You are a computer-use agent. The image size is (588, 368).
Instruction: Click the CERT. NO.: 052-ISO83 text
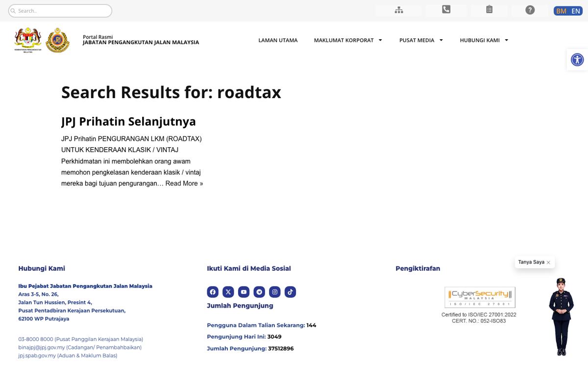pyautogui.click(x=479, y=321)
